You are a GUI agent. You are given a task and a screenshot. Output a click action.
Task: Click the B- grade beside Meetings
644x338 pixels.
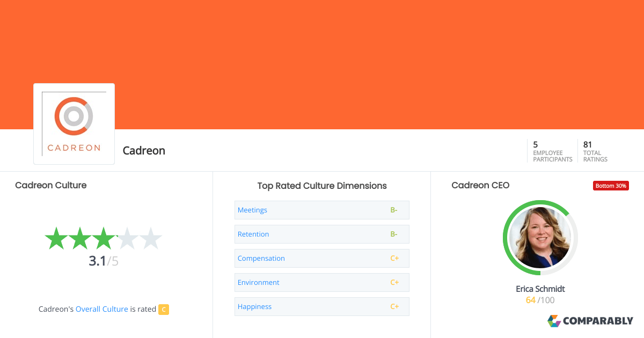point(394,210)
